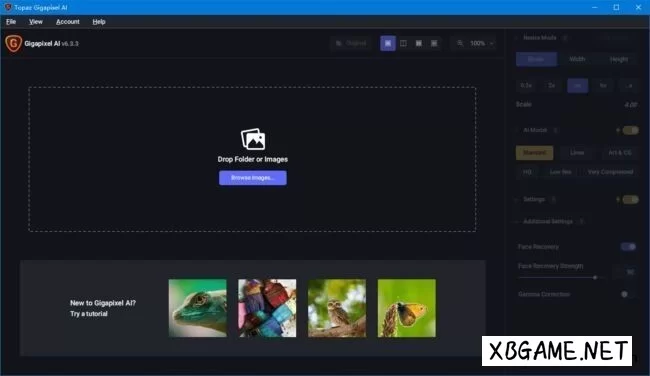650x376 pixels.
Task: Select the Very Compressed AI model
Action: click(610, 172)
